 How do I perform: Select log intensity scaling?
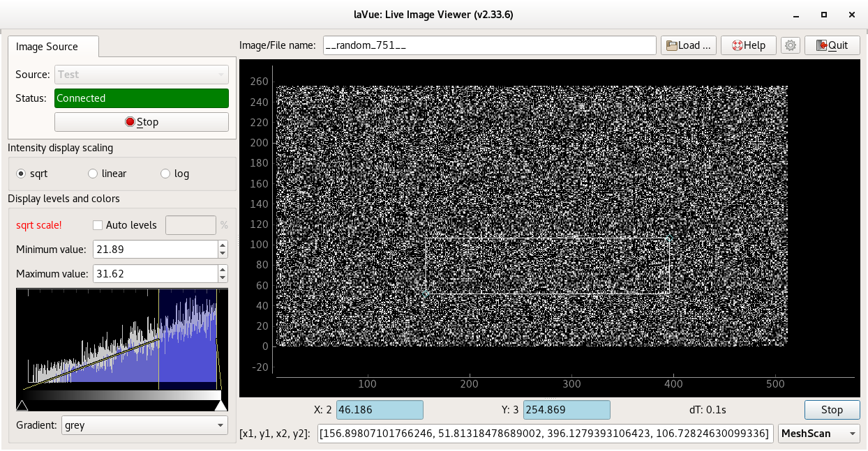pos(165,174)
